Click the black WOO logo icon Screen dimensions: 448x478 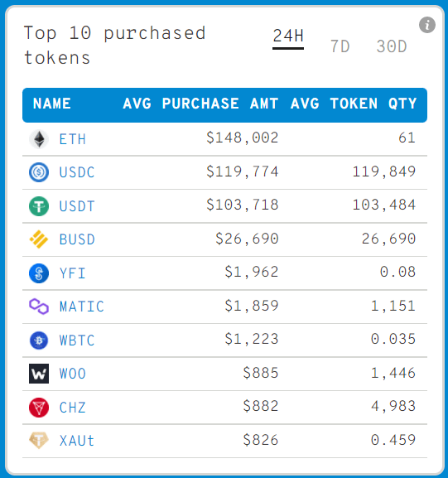[39, 374]
